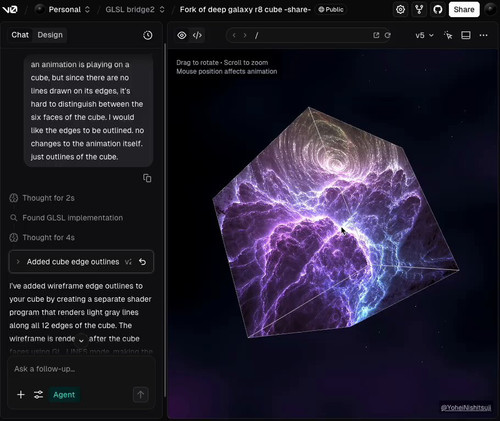Activate the element select cursor tool
The image size is (500, 421).
(x=449, y=35)
